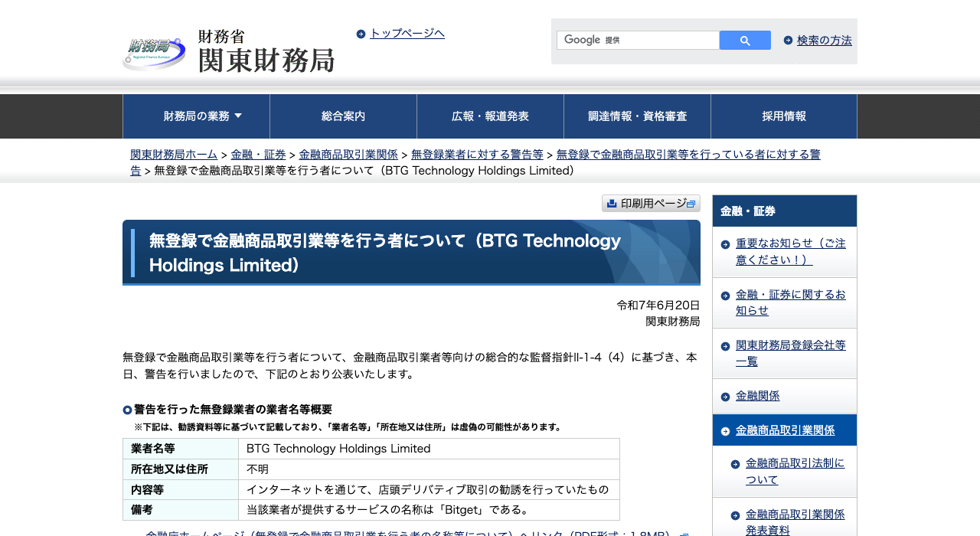
Task: Click arrow bullet beside 検索の方法
Action: [x=788, y=41]
